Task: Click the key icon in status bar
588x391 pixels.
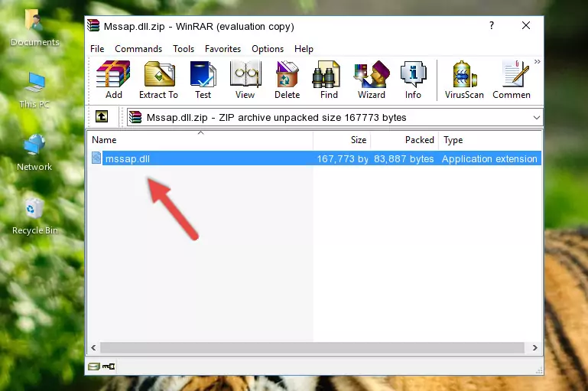Action: 109,367
